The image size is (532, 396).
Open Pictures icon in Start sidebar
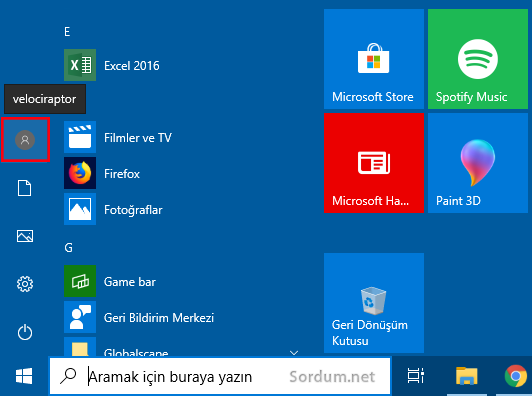(25, 236)
